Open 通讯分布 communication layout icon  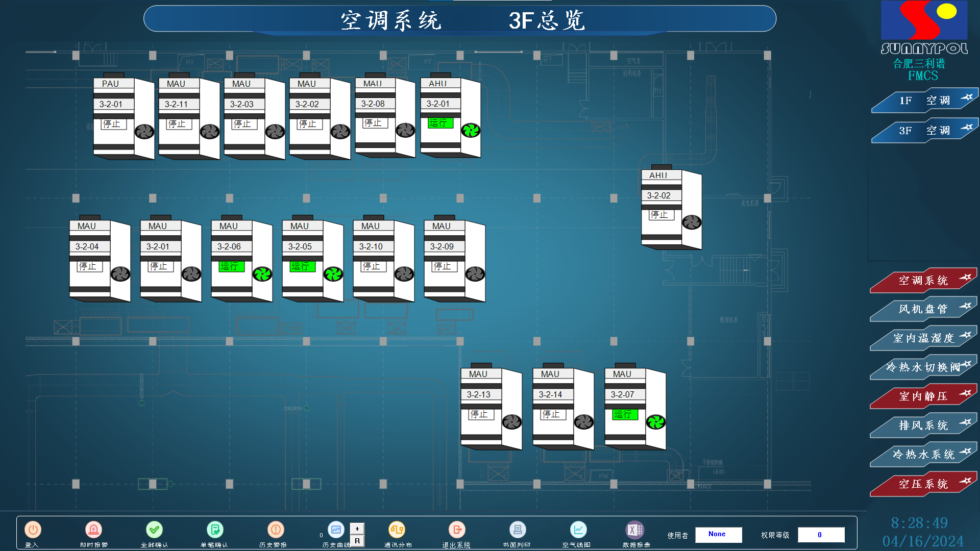[x=397, y=530]
